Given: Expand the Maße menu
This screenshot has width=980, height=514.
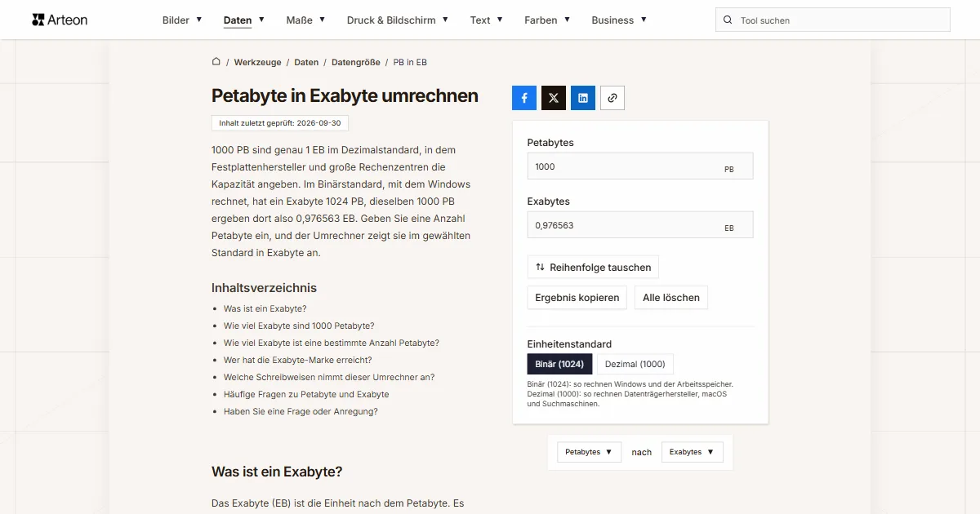Looking at the screenshot, I should pyautogui.click(x=305, y=20).
